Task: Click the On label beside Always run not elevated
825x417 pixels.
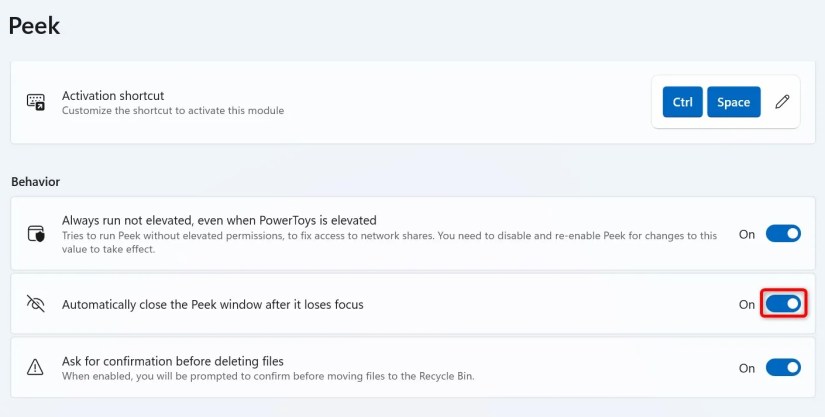Action: pyautogui.click(x=747, y=234)
